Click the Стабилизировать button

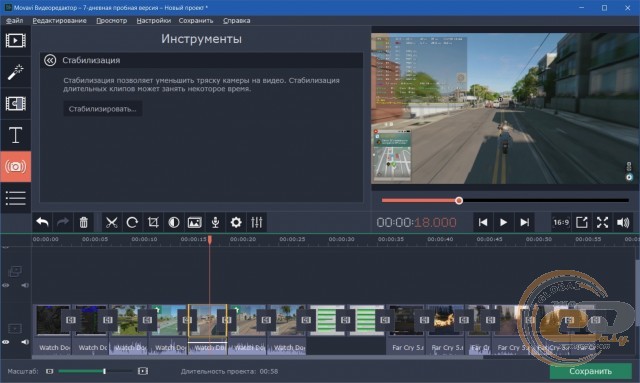click(102, 109)
